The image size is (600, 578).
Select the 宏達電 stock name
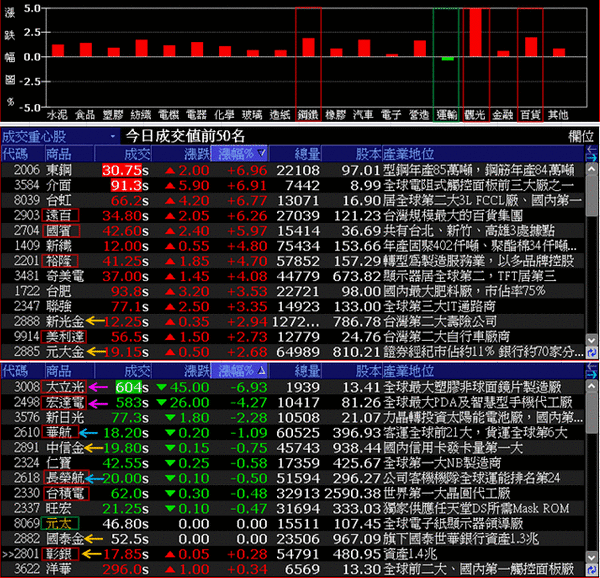pos(65,403)
